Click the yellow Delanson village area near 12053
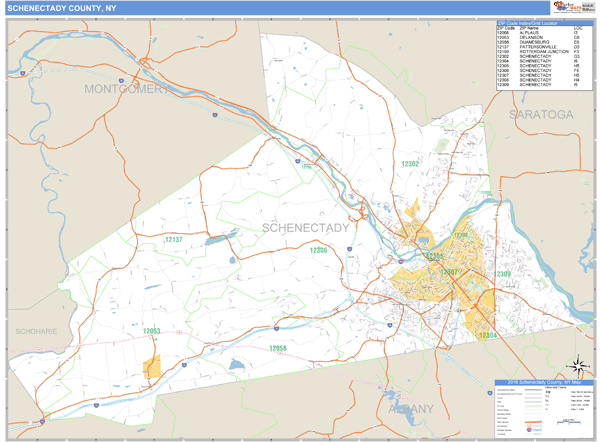 pyautogui.click(x=152, y=367)
